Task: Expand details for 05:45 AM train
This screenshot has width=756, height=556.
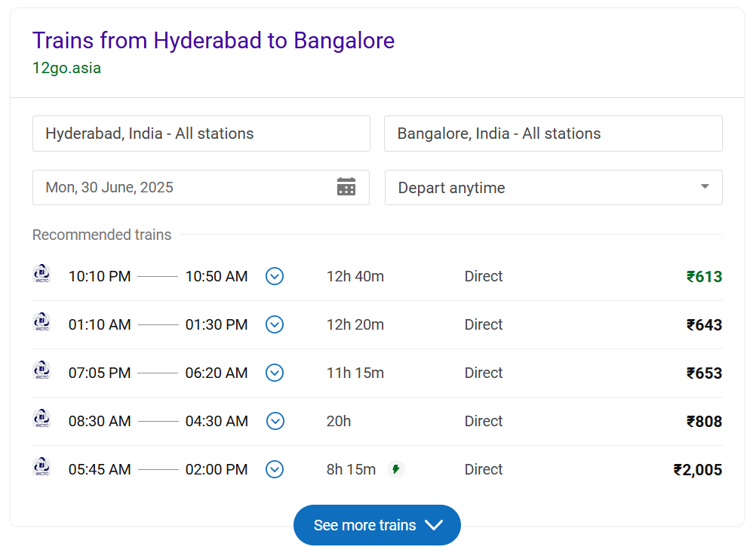Action: (x=275, y=469)
